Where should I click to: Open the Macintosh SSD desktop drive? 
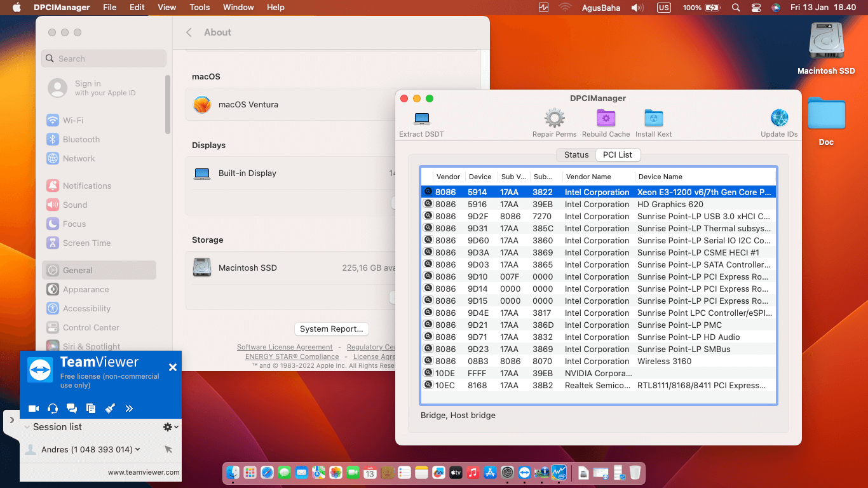coord(826,48)
